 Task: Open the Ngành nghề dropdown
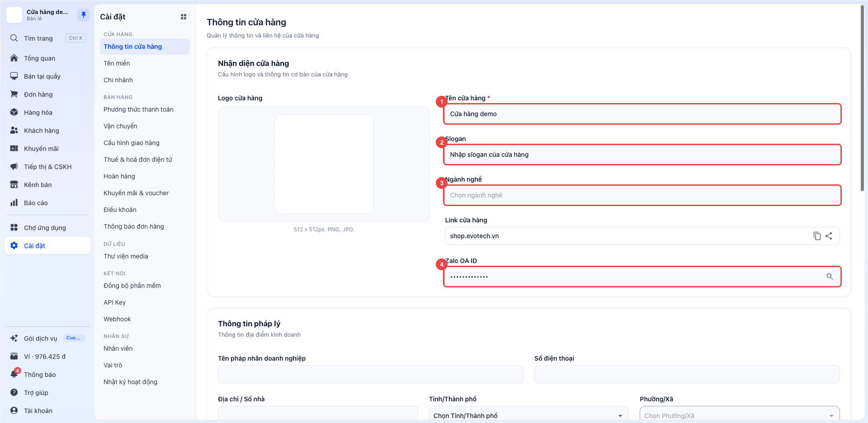tap(642, 195)
